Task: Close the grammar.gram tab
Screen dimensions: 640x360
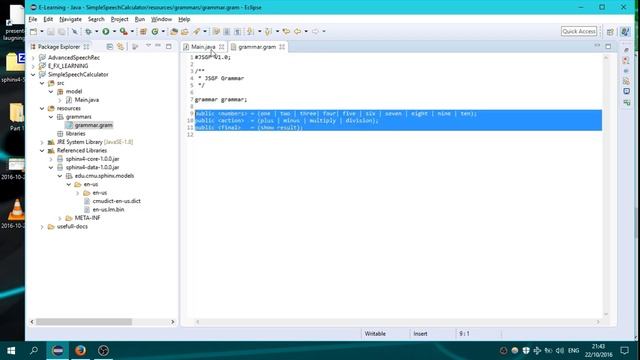Action: pos(282,47)
